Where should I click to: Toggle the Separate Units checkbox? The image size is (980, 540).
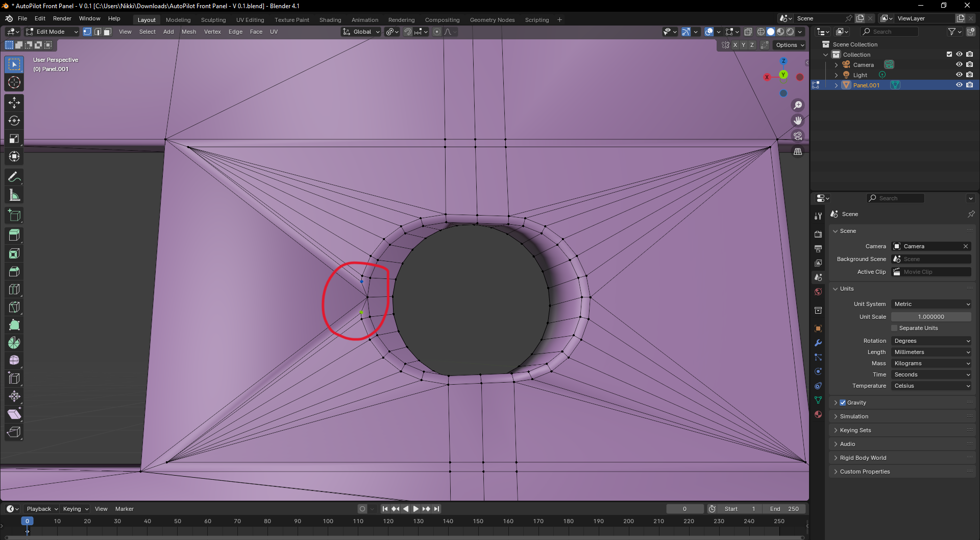pyautogui.click(x=894, y=328)
